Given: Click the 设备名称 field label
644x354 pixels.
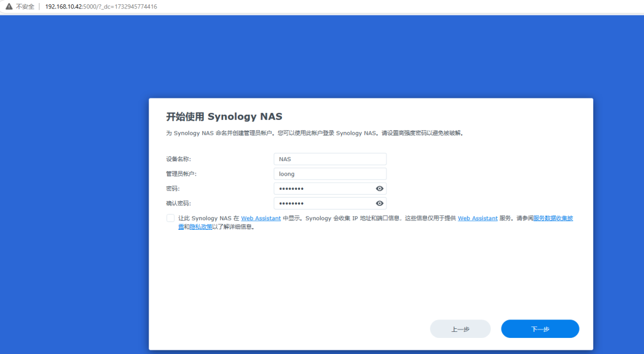Looking at the screenshot, I should pos(178,159).
